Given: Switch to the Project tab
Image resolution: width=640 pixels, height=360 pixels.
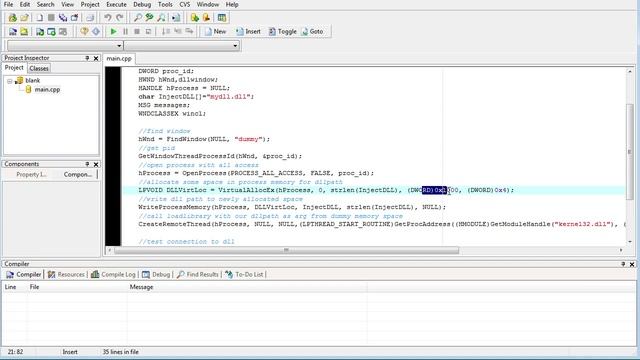Looking at the screenshot, I should point(14,68).
